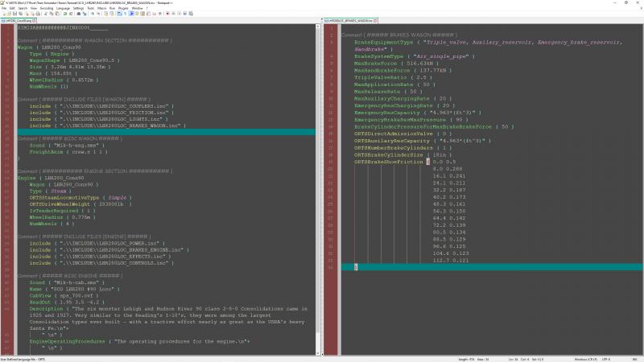
Task: Toggle show all characters icon
Action: [x=125, y=14]
